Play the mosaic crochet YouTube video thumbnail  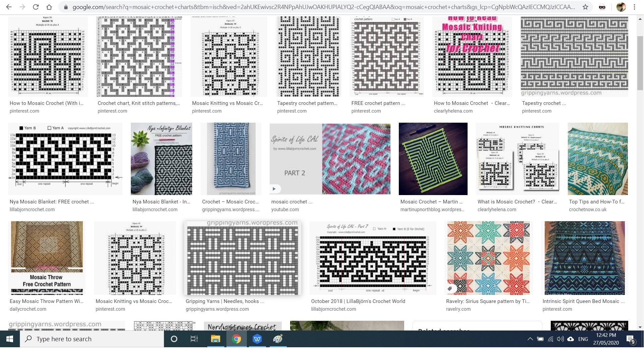pyautogui.click(x=275, y=189)
